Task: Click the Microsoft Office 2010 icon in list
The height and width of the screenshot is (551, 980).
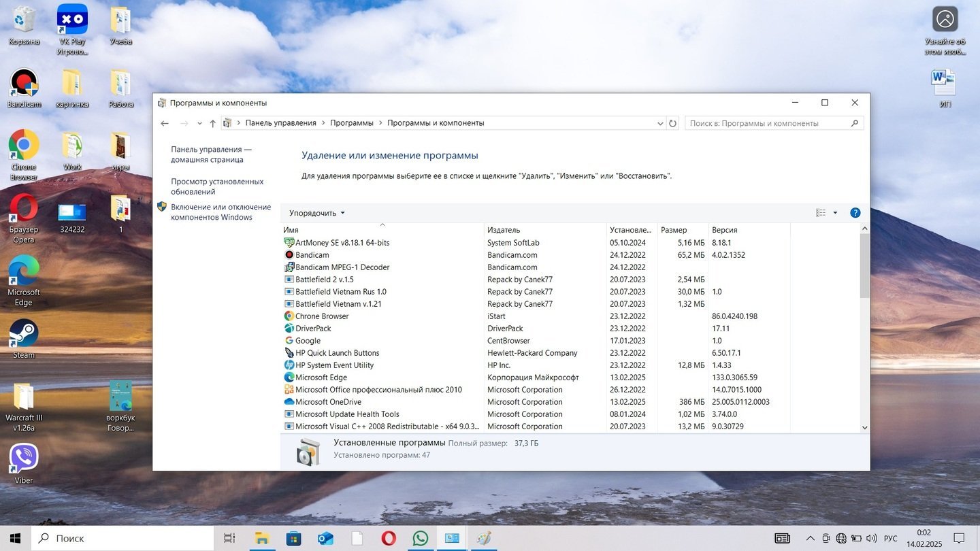Action: pos(289,390)
